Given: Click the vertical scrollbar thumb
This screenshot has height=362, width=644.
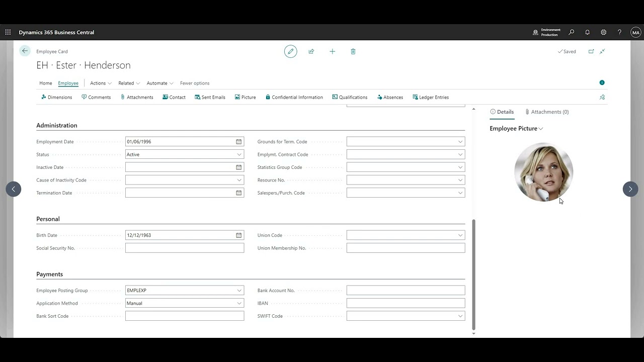Looking at the screenshot, I should coord(473,274).
